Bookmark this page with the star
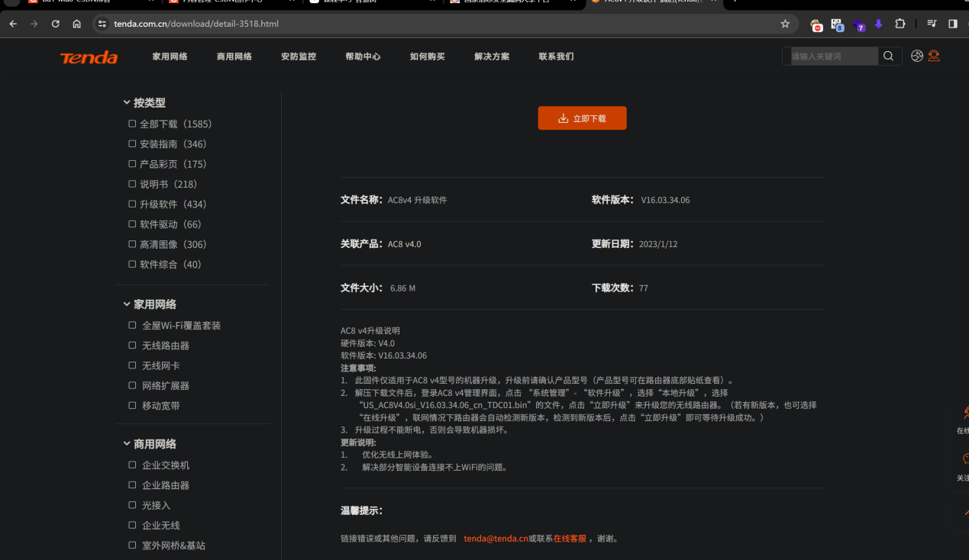Viewport: 969px width, 560px height. [x=785, y=24]
